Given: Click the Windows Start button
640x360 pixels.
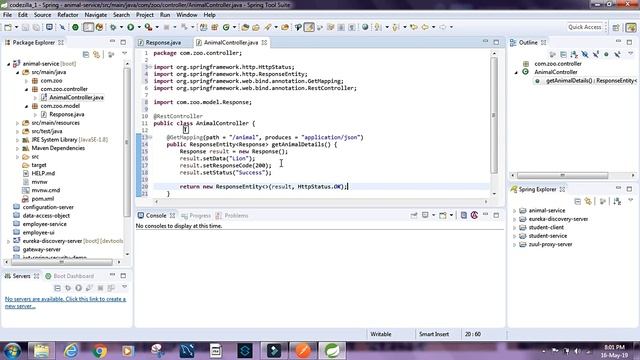Looking at the screenshot, I should pyautogui.click(x=12, y=351).
